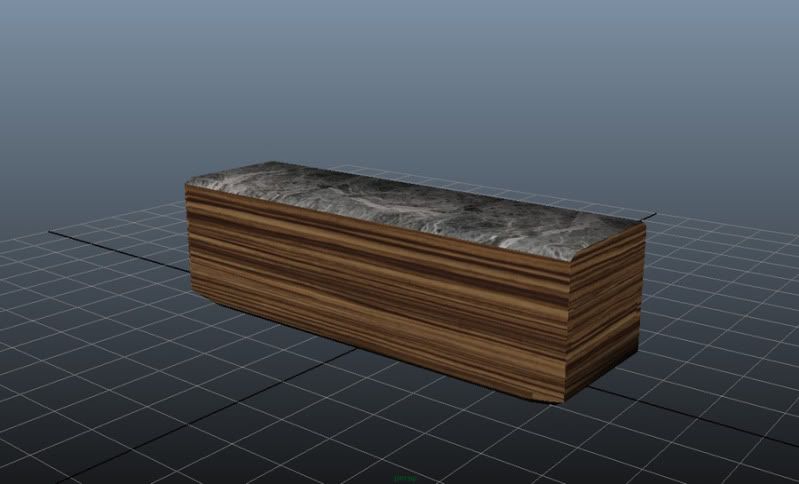Select the marble top face of the box
The image size is (799, 484).
tap(414, 208)
